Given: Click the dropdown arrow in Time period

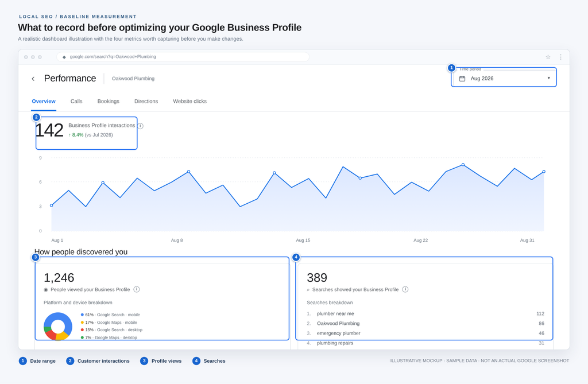Looking at the screenshot, I should tap(548, 78).
